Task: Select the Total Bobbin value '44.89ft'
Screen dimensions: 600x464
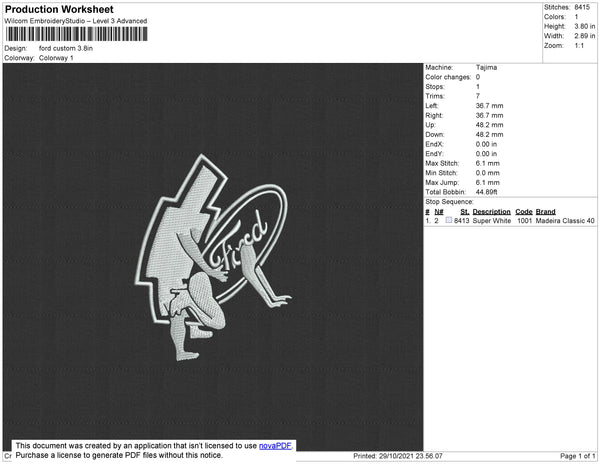Action: coord(486,192)
